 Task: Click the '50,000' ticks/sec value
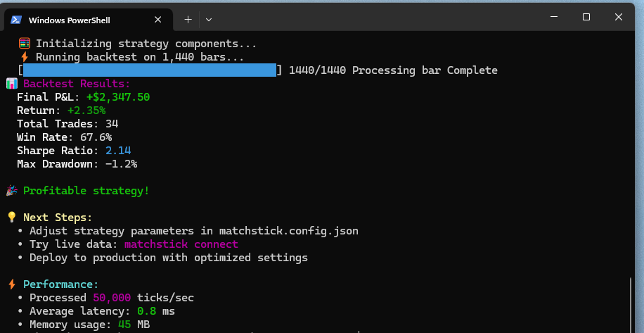[x=112, y=298]
